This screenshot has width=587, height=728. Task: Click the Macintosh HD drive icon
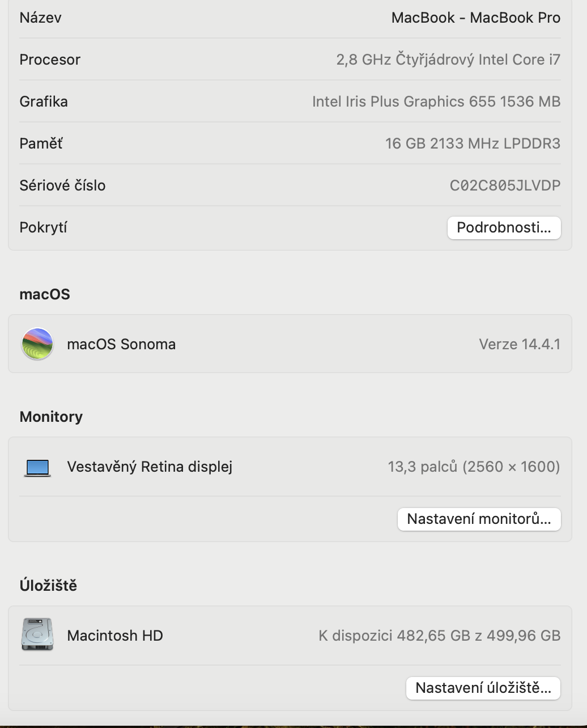[37, 635]
